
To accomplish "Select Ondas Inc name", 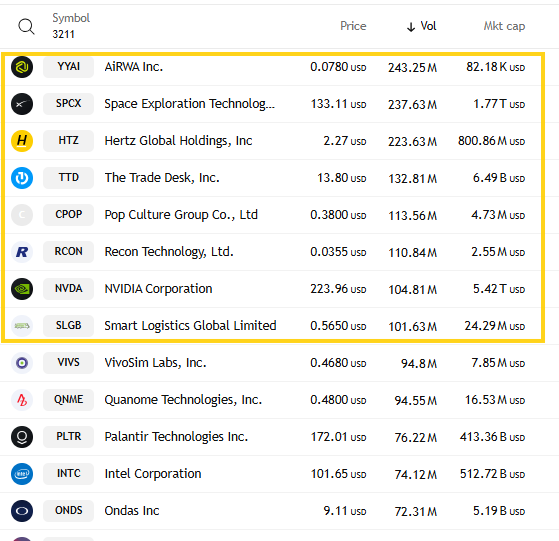I will (x=132, y=511).
